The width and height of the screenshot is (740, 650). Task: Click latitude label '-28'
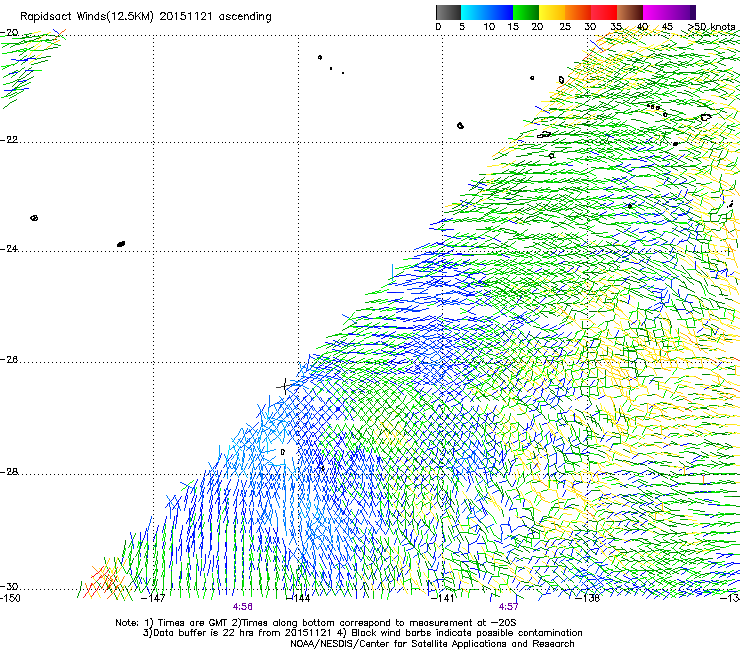point(9,472)
